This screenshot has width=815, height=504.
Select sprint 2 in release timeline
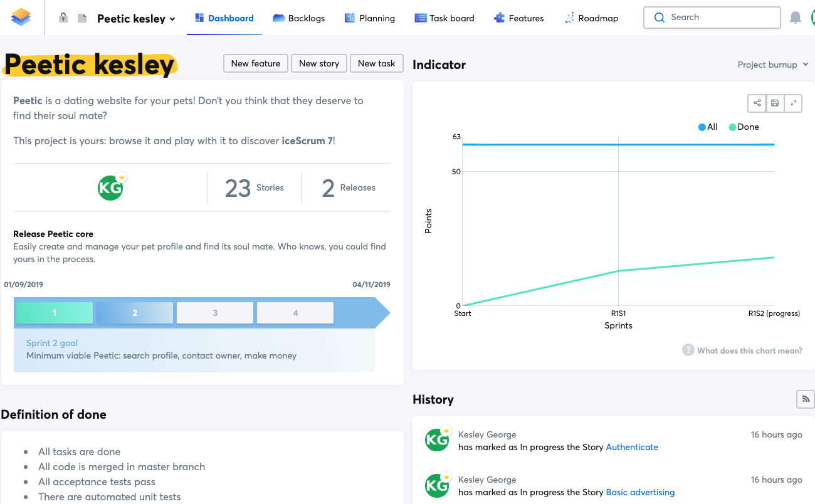click(x=135, y=313)
